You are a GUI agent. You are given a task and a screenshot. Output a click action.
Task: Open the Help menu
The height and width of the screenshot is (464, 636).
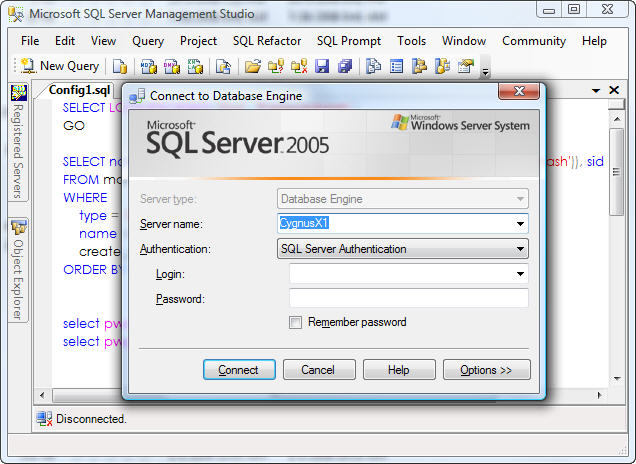click(x=594, y=41)
